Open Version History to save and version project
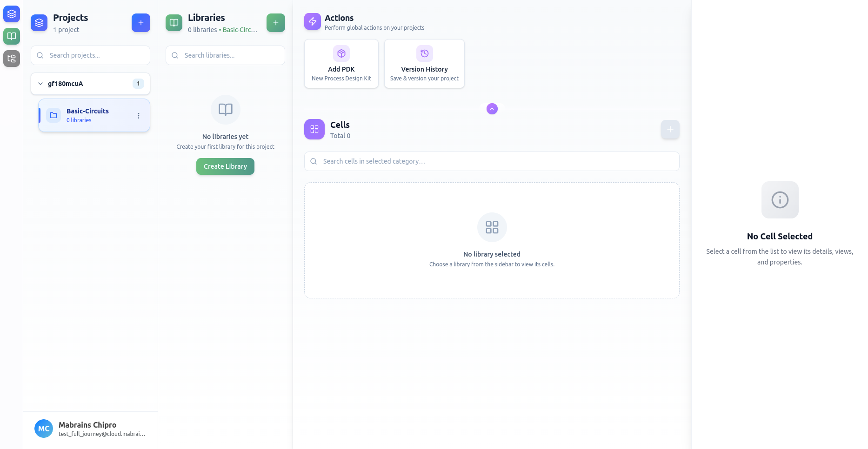The height and width of the screenshot is (449, 868). coord(424,64)
